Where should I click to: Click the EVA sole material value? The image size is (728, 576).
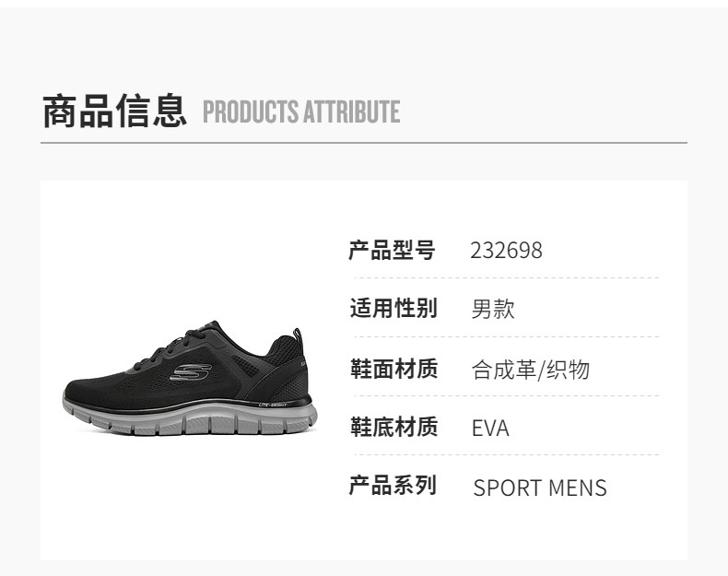click(490, 429)
